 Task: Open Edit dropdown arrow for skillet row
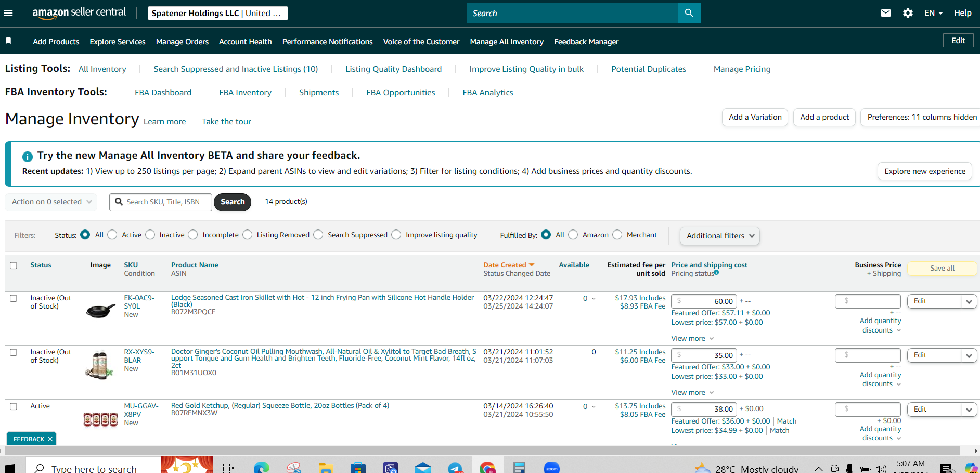[969, 301]
